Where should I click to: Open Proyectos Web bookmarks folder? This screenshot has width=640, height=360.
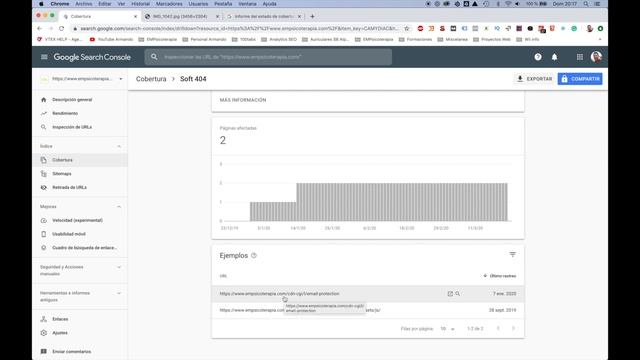pyautogui.click(x=492, y=40)
